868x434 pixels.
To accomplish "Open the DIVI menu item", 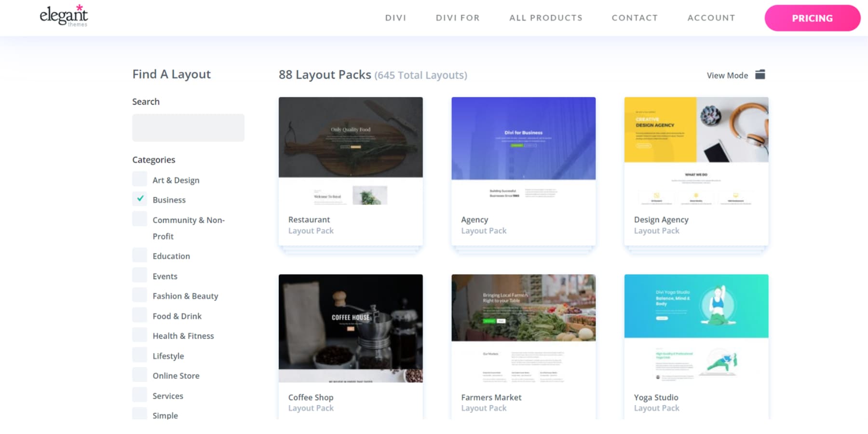I will (396, 18).
